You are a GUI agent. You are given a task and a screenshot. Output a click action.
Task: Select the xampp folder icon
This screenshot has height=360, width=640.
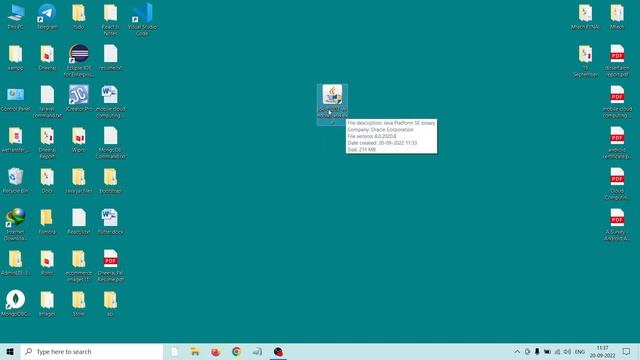coord(16,58)
